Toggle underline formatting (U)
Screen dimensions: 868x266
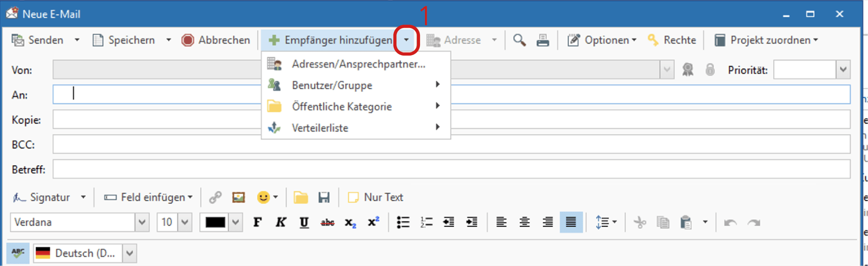304,222
